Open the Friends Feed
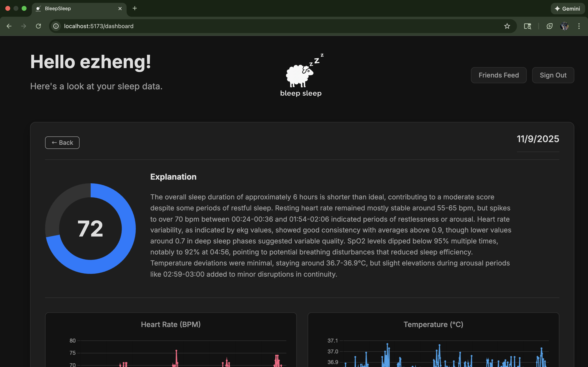Image resolution: width=588 pixels, height=367 pixels. point(499,75)
